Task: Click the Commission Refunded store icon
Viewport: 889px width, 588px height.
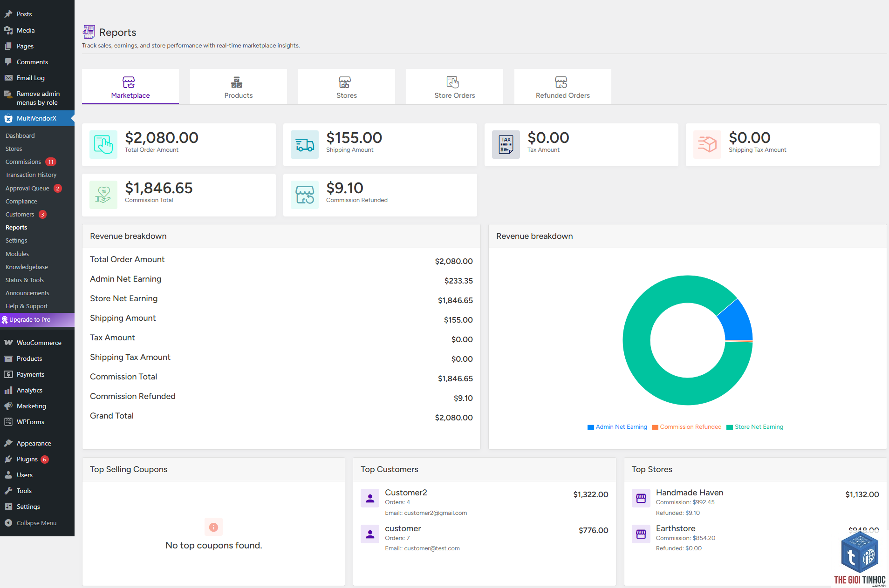Action: pyautogui.click(x=305, y=195)
